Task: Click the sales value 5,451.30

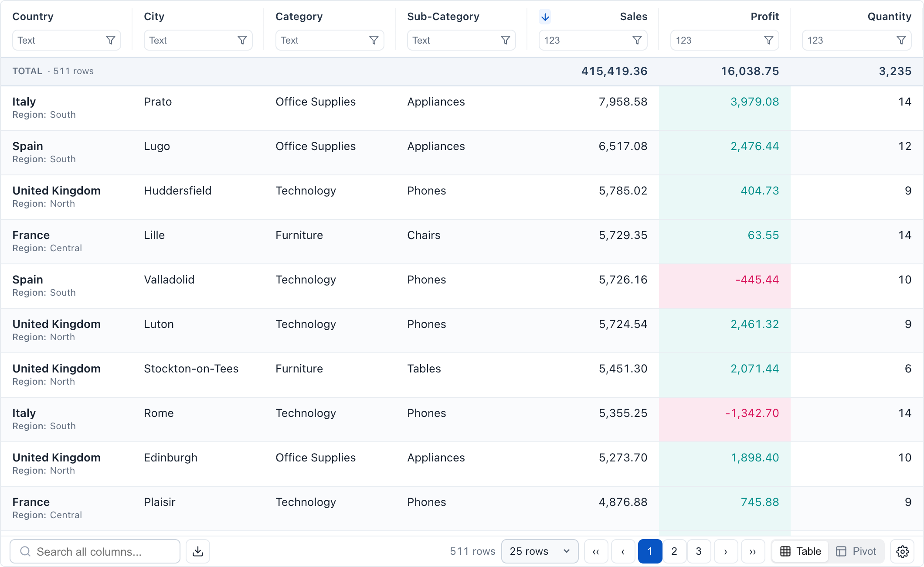Action: 623,369
